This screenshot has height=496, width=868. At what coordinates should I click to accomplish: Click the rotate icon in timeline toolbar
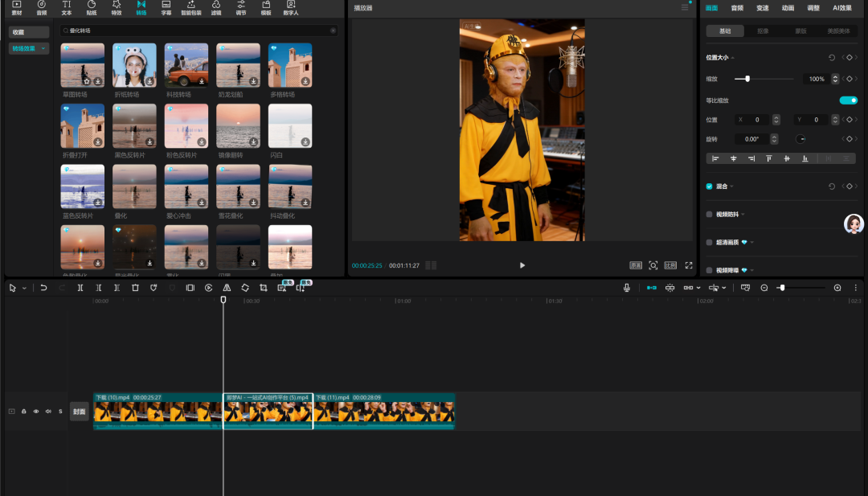(245, 288)
